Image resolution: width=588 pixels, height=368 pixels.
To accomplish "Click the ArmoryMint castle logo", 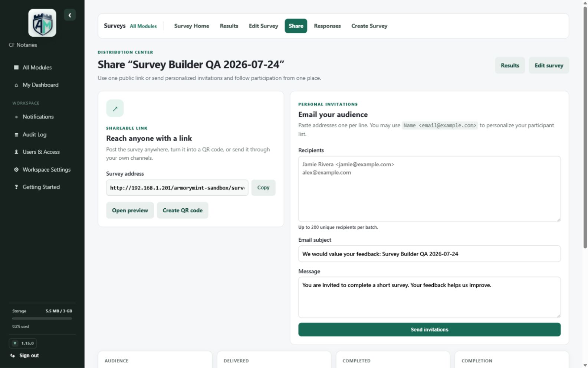I will click(x=42, y=23).
